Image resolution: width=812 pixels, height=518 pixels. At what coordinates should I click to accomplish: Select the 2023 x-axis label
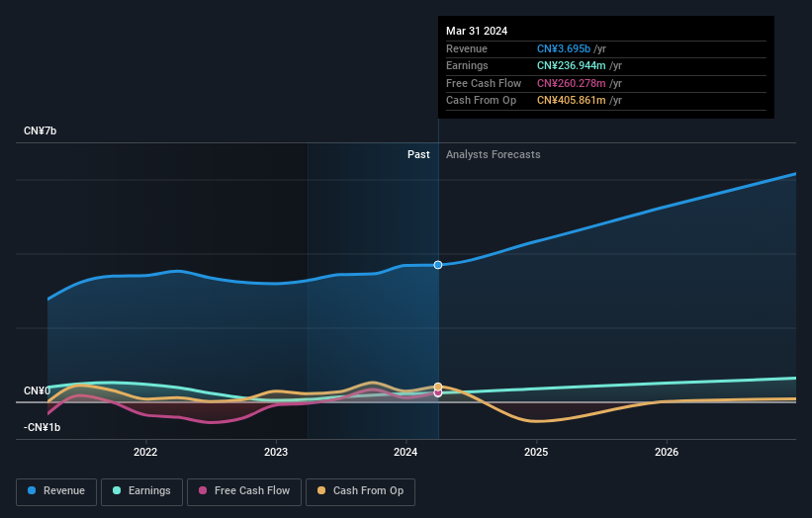276,452
